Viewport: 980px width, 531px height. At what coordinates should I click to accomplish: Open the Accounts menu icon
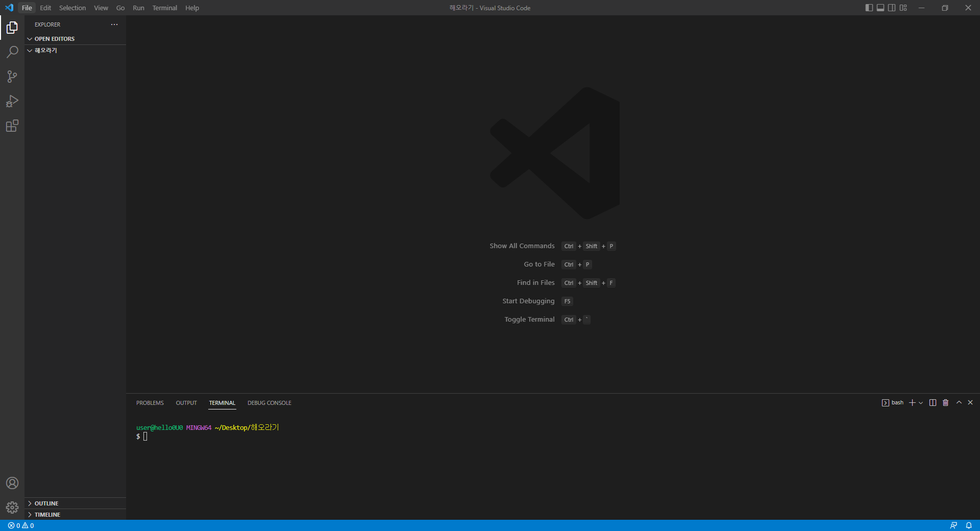click(12, 483)
